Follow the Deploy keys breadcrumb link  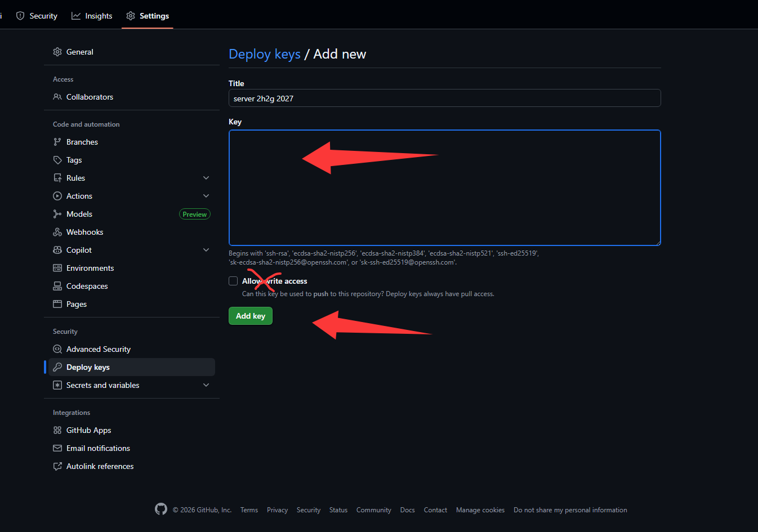click(x=265, y=54)
